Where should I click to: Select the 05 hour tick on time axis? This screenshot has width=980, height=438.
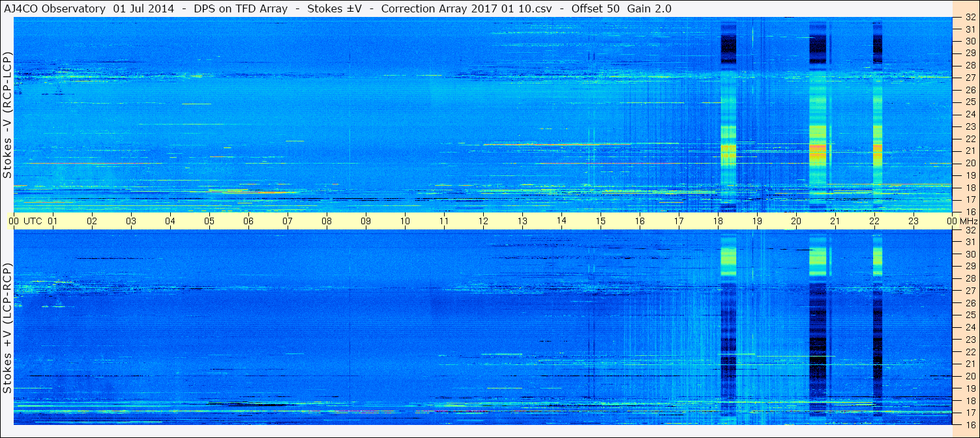click(x=209, y=221)
